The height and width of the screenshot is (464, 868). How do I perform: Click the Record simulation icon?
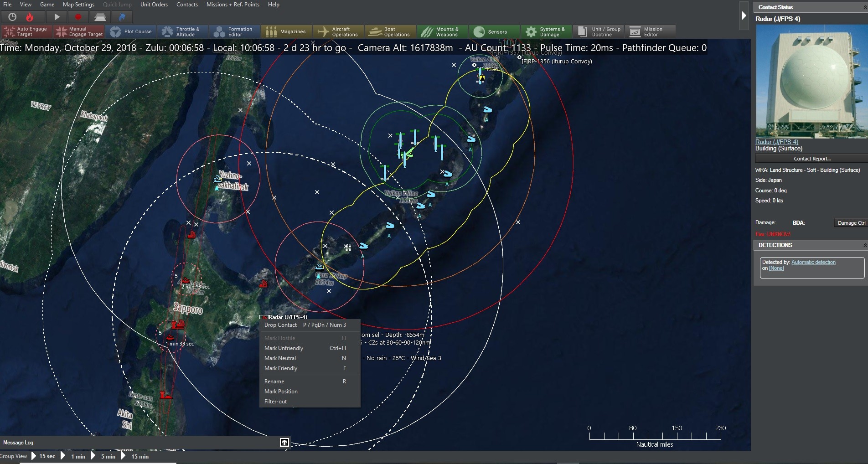[x=78, y=17]
